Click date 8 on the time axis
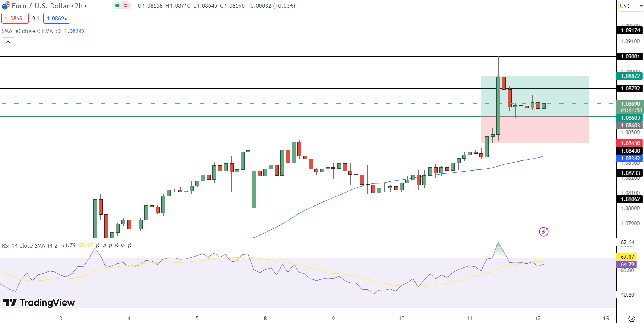This screenshot has width=644, height=323. pos(265,319)
